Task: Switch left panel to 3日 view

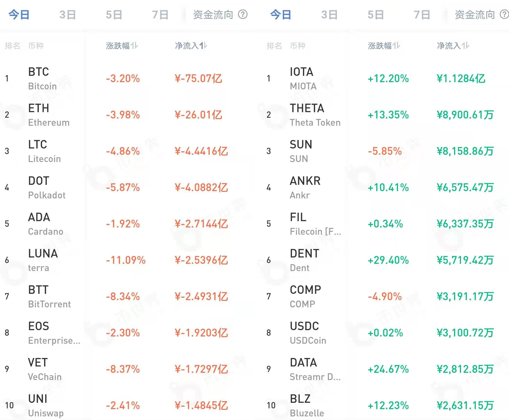Action: tap(67, 15)
